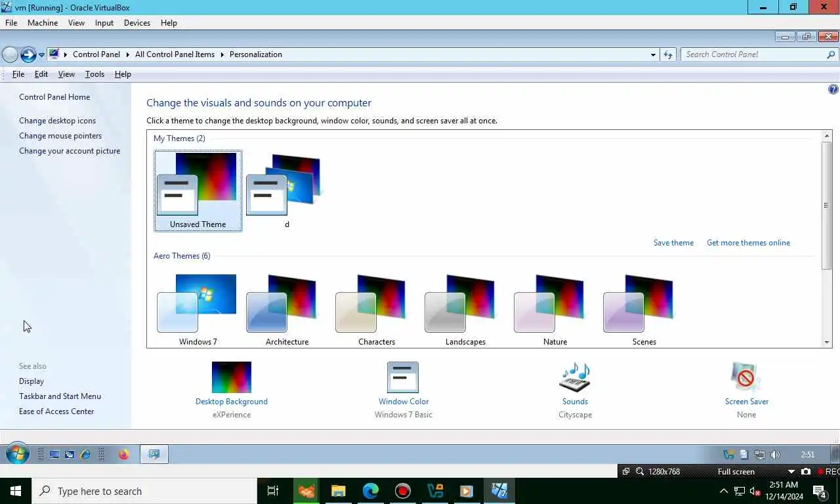
Task: Open the VirtualBox Input menu
Action: (x=104, y=22)
